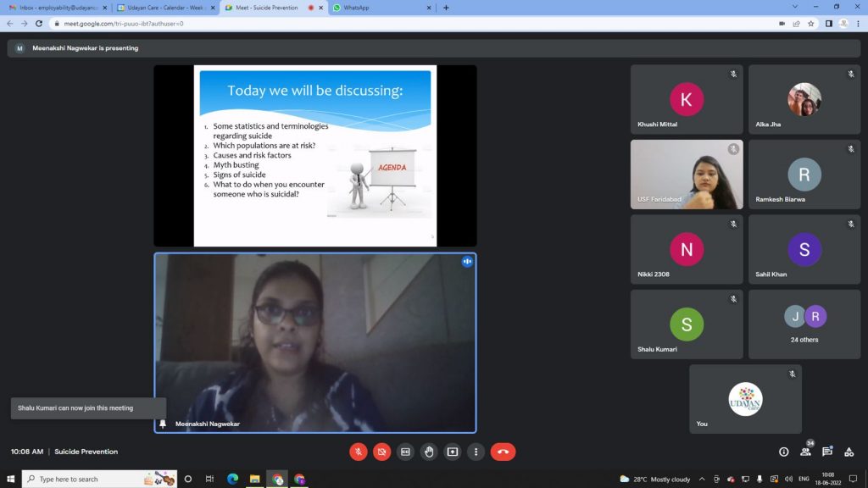
Task: Bookmark this page with the star icon
Action: pos(811,24)
